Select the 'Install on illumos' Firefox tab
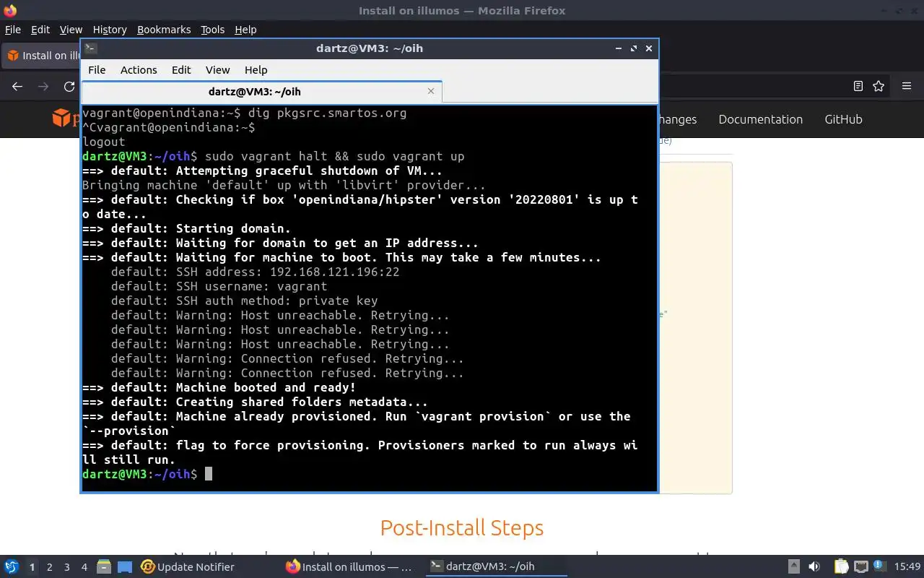 point(42,56)
